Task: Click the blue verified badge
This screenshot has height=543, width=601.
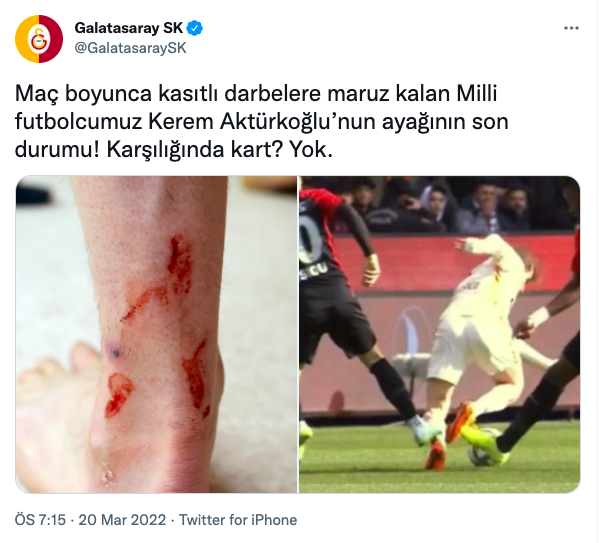Action: (195, 28)
